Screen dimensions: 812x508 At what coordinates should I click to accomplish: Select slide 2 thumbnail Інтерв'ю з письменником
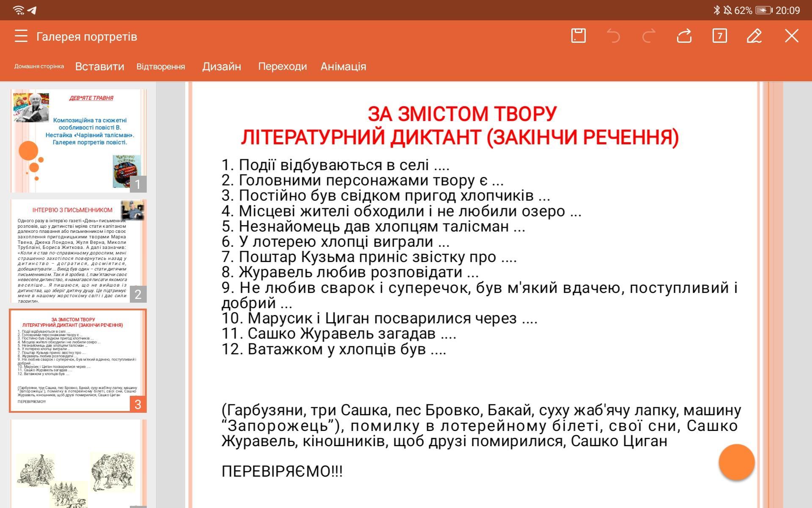point(78,251)
